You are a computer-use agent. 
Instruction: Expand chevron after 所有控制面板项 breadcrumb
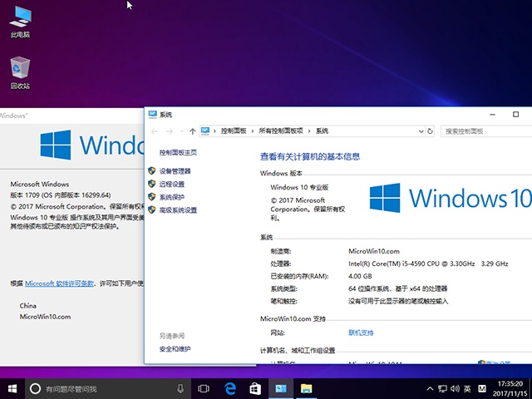click(x=309, y=131)
